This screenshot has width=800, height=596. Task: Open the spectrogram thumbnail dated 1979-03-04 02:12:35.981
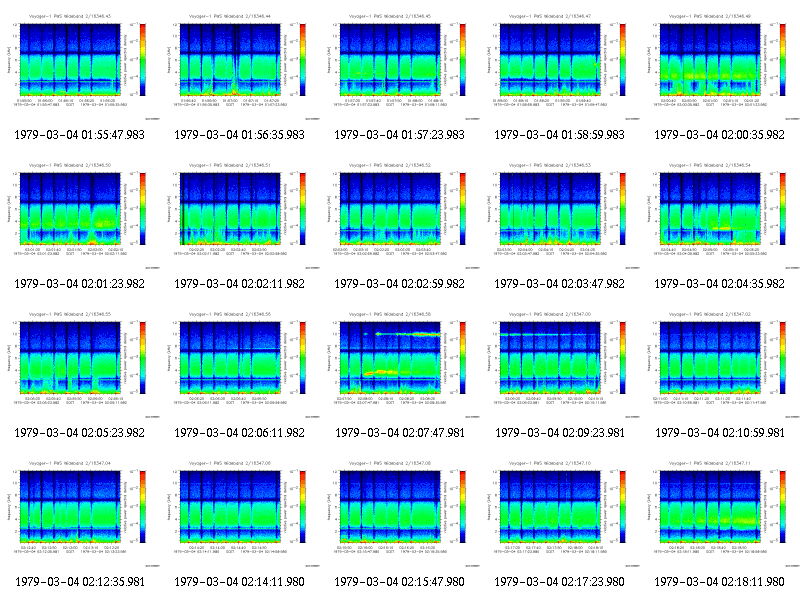coord(80,513)
